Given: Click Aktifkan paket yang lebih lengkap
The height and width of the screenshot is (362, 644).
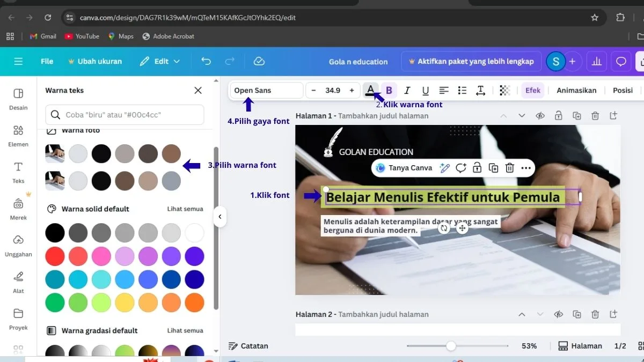Looking at the screenshot, I should tap(471, 61).
